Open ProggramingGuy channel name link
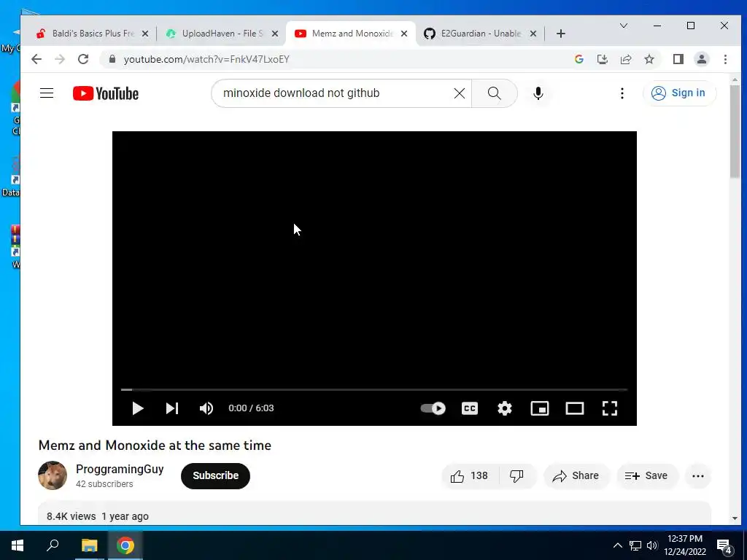Image resolution: width=747 pixels, height=560 pixels. click(x=120, y=469)
